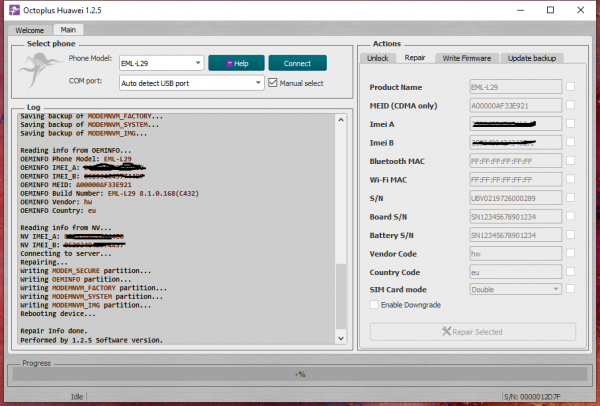Click the MEID field
This screenshot has height=406, width=600.
click(515, 106)
